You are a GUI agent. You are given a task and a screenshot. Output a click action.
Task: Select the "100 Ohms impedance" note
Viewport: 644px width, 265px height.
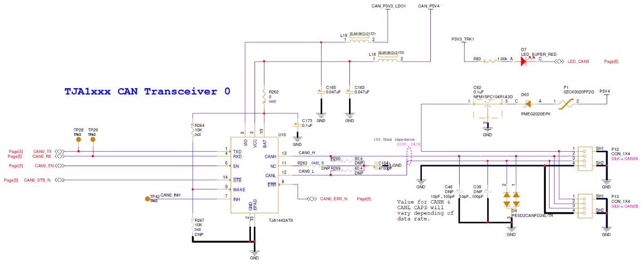(394, 139)
